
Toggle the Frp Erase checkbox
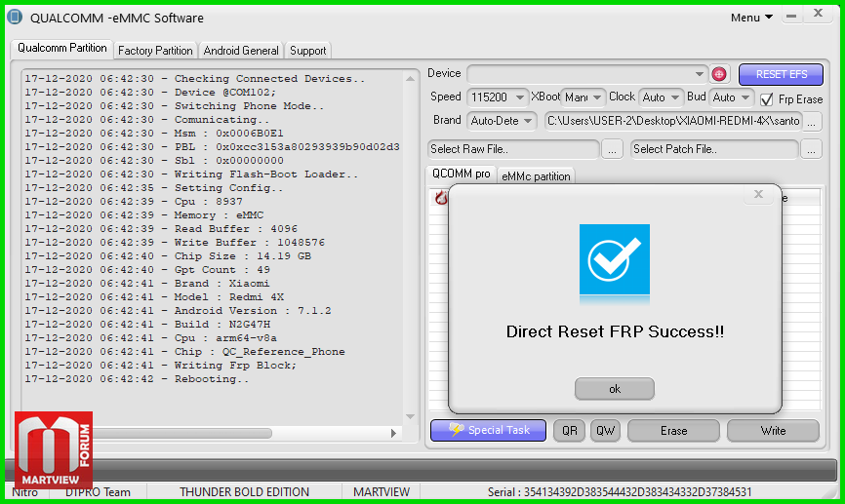coord(766,99)
